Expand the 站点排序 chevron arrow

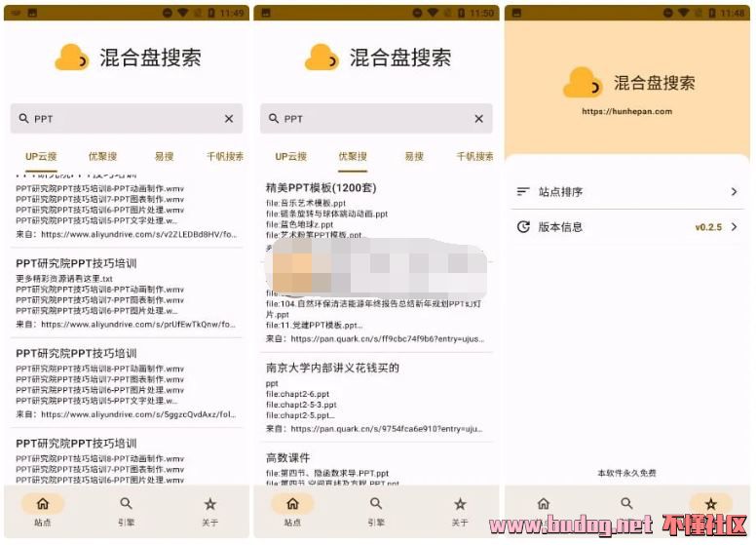[734, 191]
